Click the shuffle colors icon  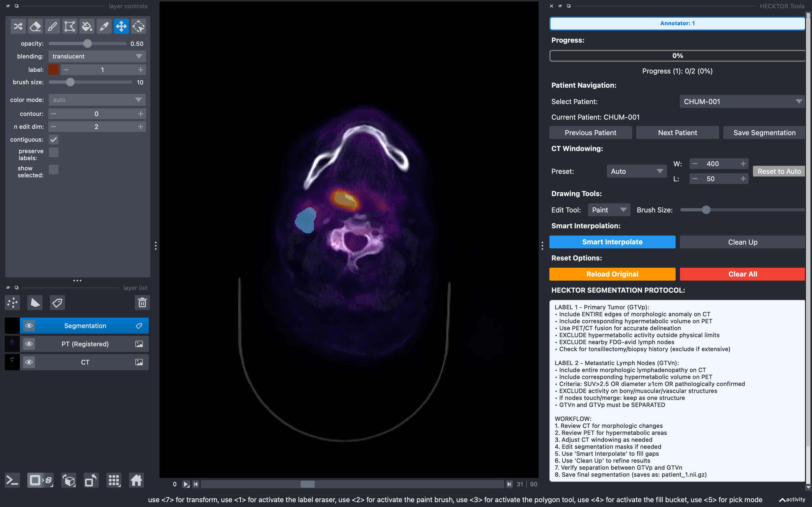tap(18, 26)
